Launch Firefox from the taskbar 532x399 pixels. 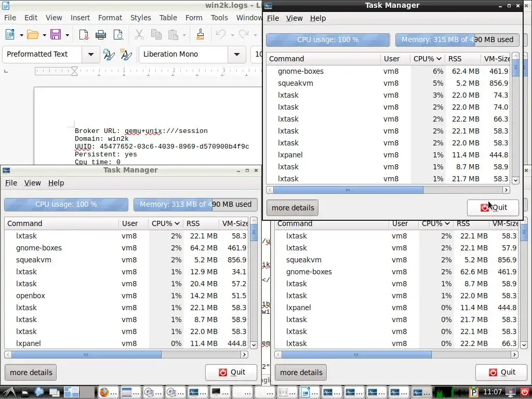point(109,392)
